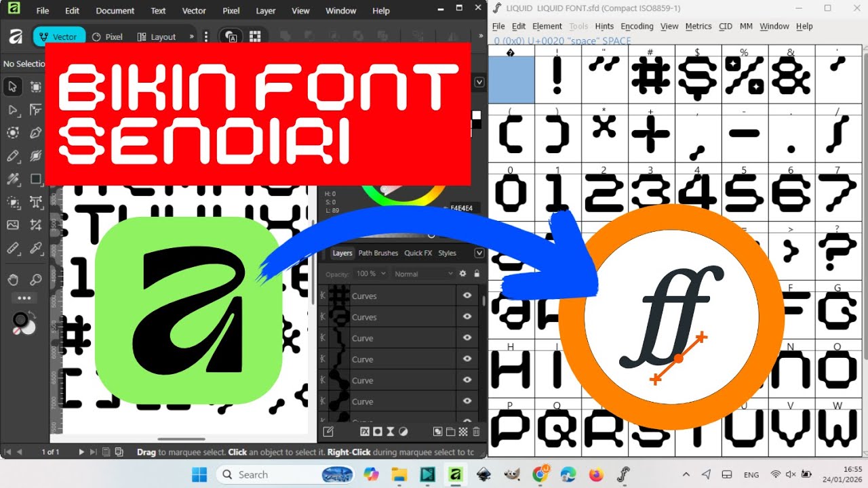Screen dimensions: 868x488
Task: Go to next page in Affinity status bar
Action: [x=82, y=451]
